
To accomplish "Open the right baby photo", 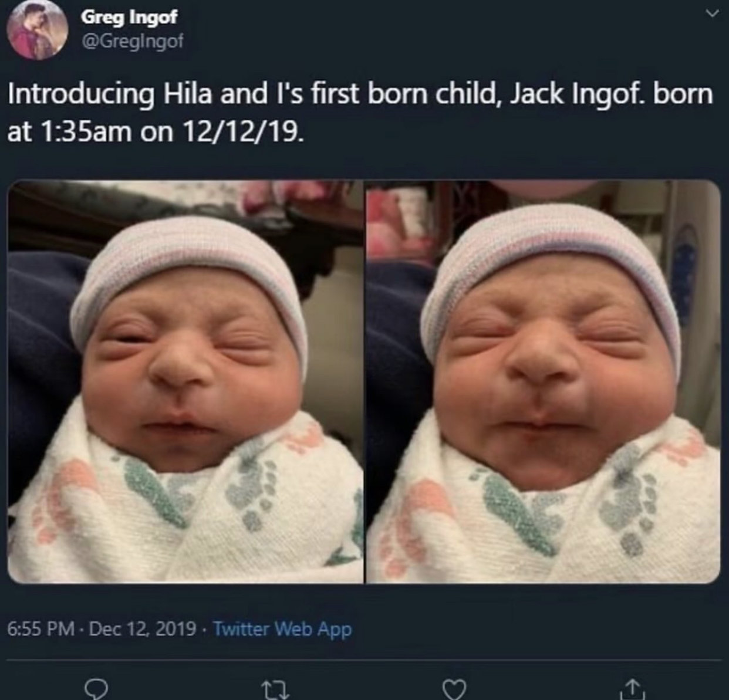I will click(x=543, y=382).
